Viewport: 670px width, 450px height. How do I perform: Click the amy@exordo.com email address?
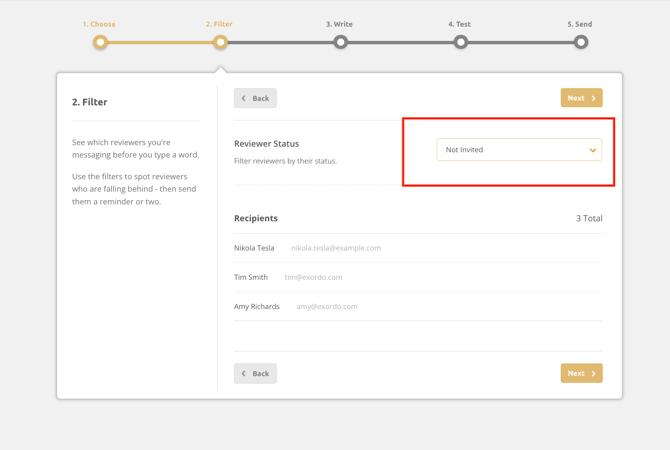coord(327,306)
